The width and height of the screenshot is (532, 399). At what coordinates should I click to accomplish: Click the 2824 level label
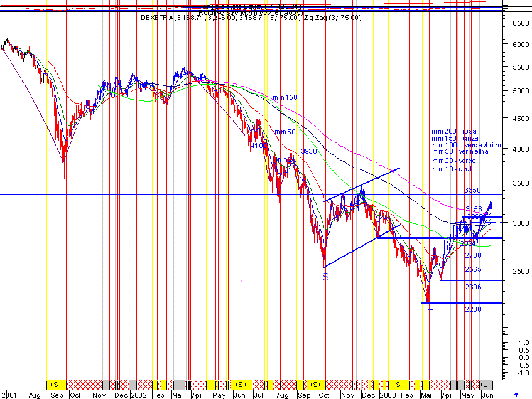pos(468,244)
